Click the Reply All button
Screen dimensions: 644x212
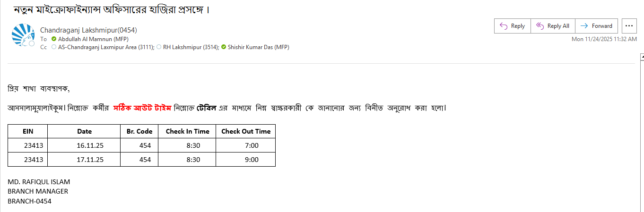click(552, 26)
